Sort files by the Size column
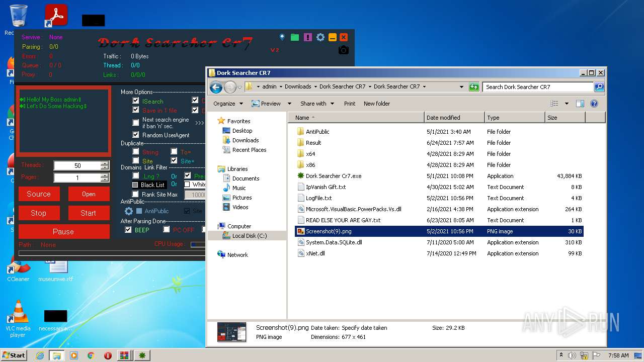 point(565,118)
